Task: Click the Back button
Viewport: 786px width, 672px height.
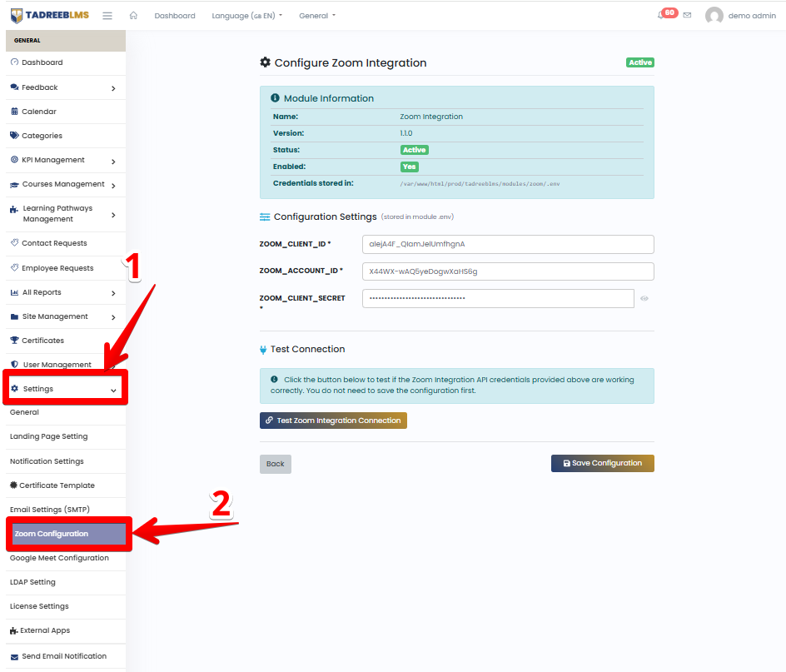Action: click(x=276, y=464)
